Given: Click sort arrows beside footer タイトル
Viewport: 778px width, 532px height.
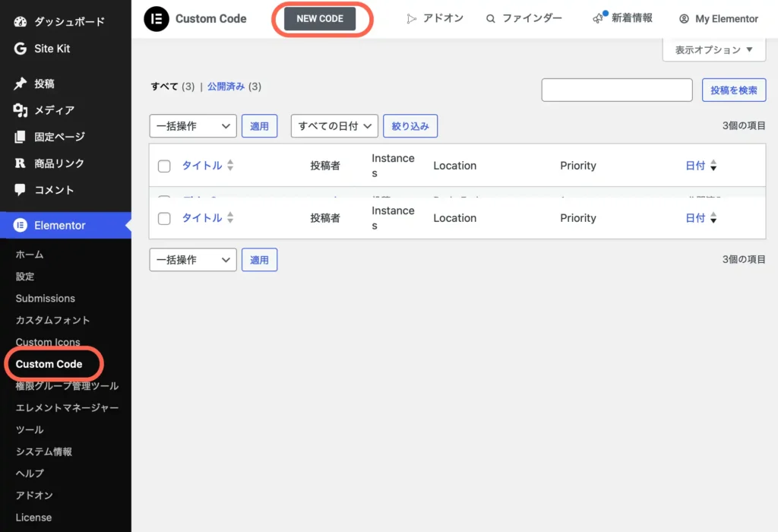Looking at the screenshot, I should tap(230, 217).
